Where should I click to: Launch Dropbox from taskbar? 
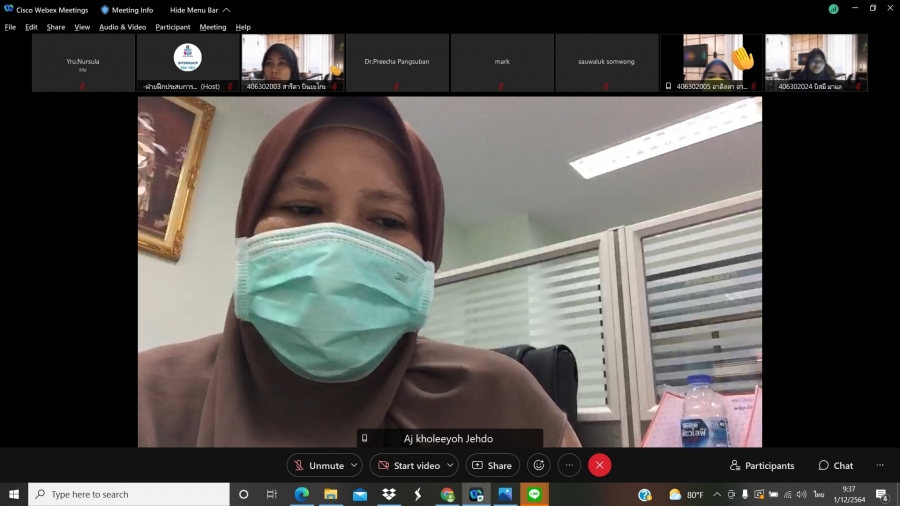(388, 494)
